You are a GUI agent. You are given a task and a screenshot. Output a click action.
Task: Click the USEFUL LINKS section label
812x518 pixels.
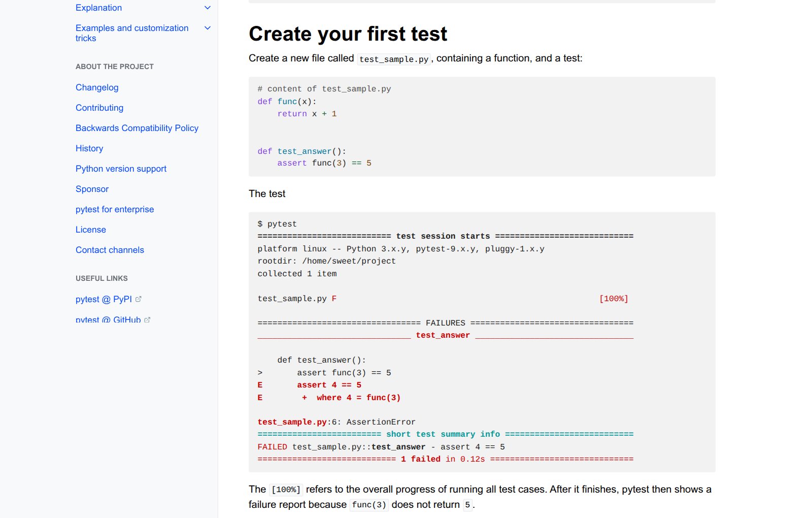[101, 278]
